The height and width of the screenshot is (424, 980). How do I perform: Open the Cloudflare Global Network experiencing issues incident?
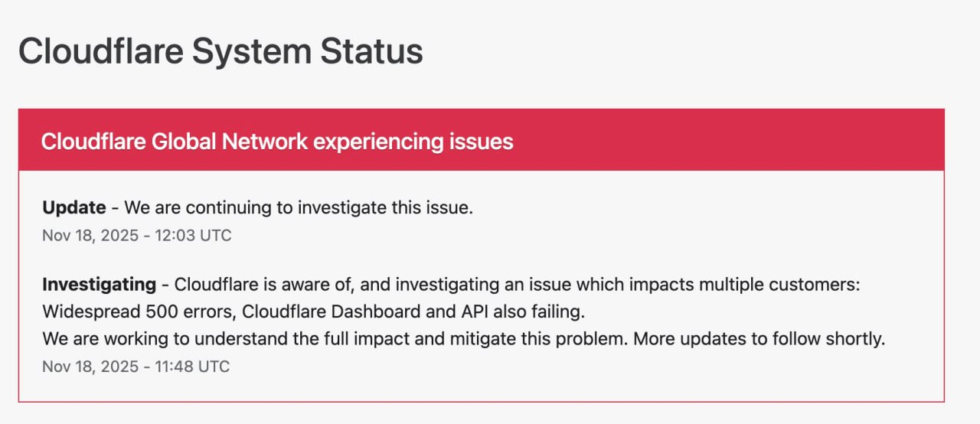pyautogui.click(x=276, y=142)
